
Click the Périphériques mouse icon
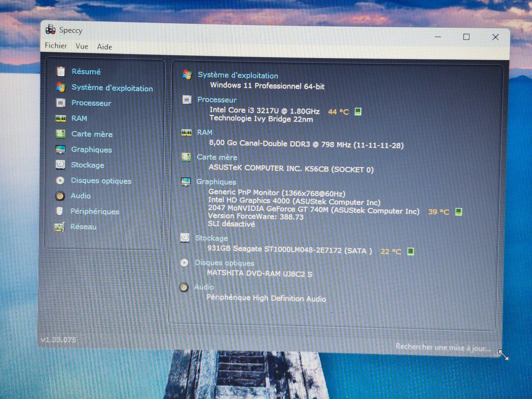pyautogui.click(x=61, y=211)
